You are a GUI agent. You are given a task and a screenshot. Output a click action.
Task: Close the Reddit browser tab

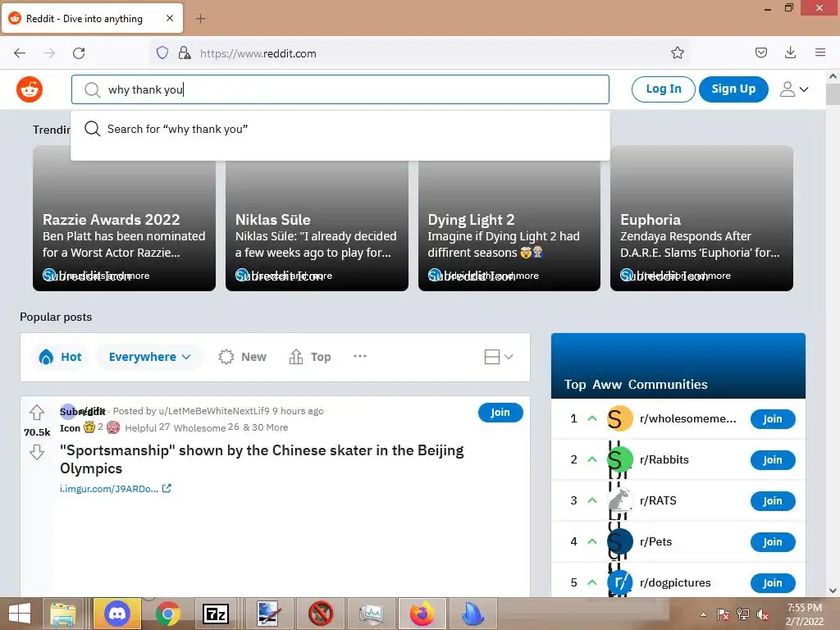point(170,18)
